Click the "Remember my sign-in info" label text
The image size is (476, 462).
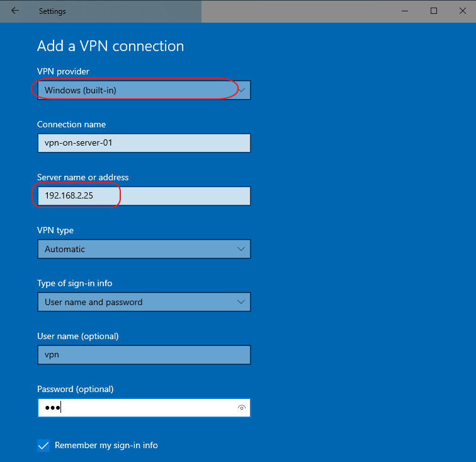point(106,446)
